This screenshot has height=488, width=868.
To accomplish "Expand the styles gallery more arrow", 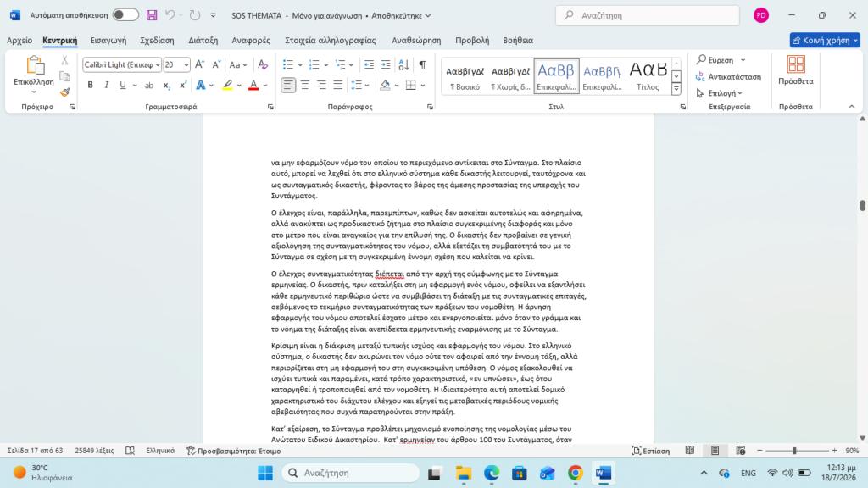I will point(676,88).
